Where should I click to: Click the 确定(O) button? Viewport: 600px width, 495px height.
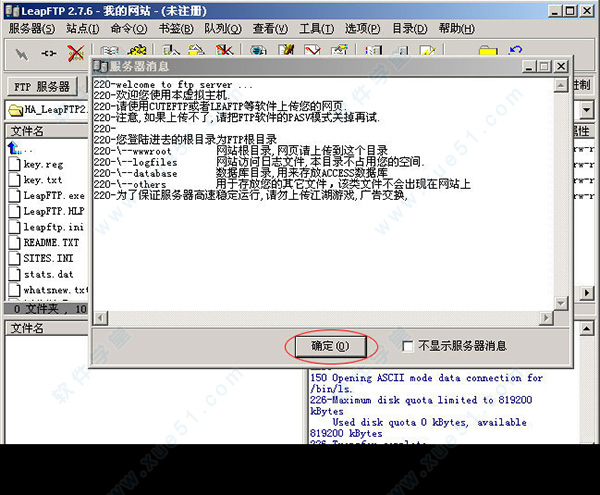tap(331, 347)
